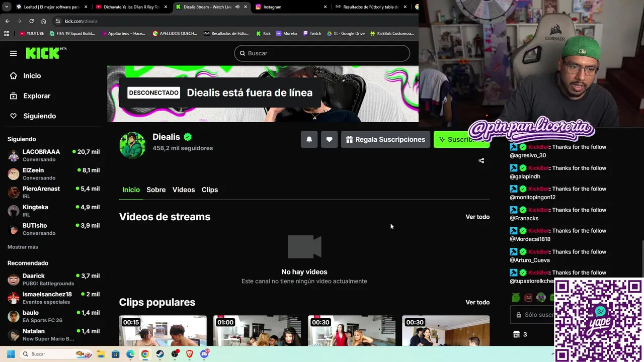This screenshot has height=362, width=644.
Task: Click the Kick search field Buscar
Action: [322, 53]
